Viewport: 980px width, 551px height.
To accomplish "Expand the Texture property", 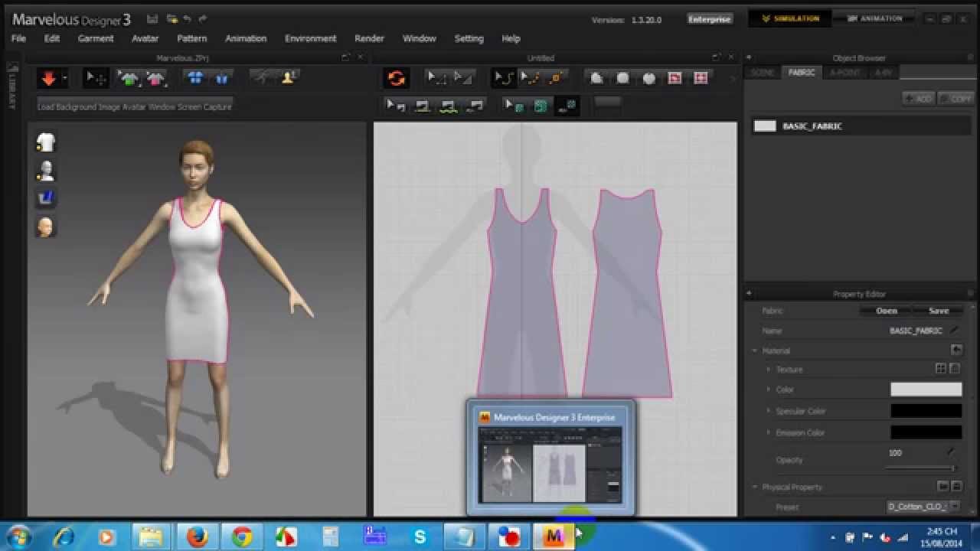I will [768, 369].
